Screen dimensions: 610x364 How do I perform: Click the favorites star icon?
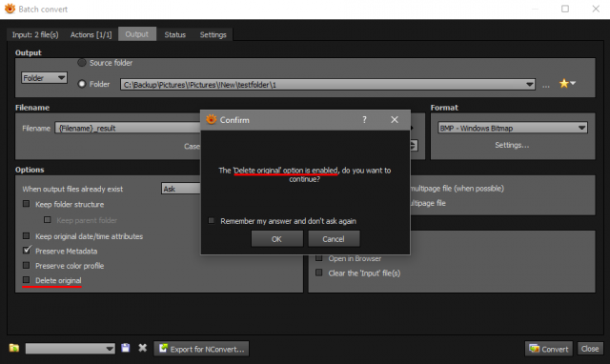coord(563,84)
